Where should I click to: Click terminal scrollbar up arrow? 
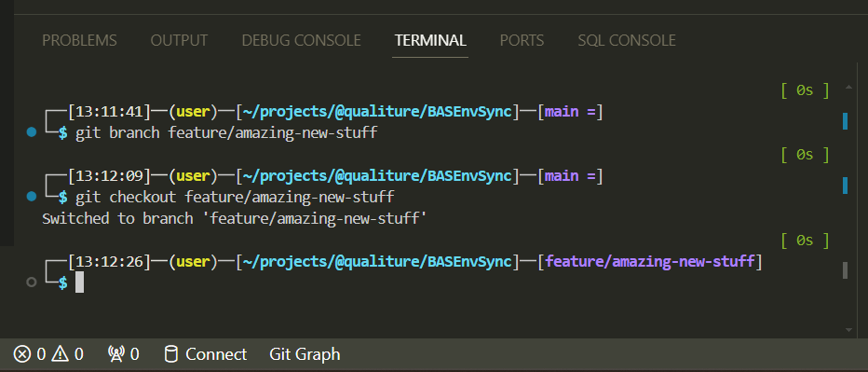(848, 87)
